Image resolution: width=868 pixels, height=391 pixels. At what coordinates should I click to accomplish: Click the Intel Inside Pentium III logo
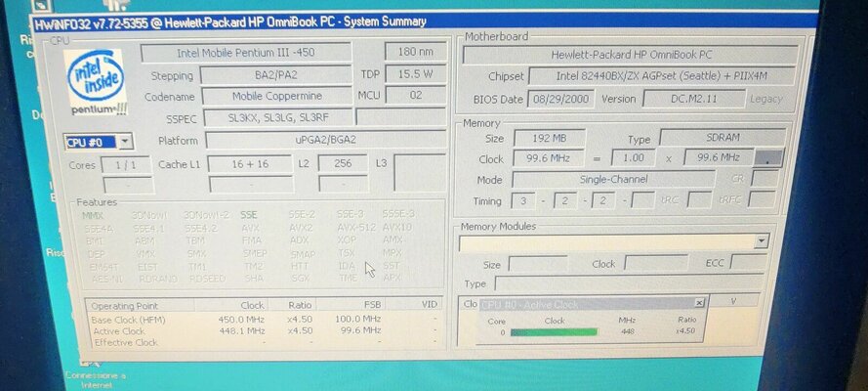95,83
